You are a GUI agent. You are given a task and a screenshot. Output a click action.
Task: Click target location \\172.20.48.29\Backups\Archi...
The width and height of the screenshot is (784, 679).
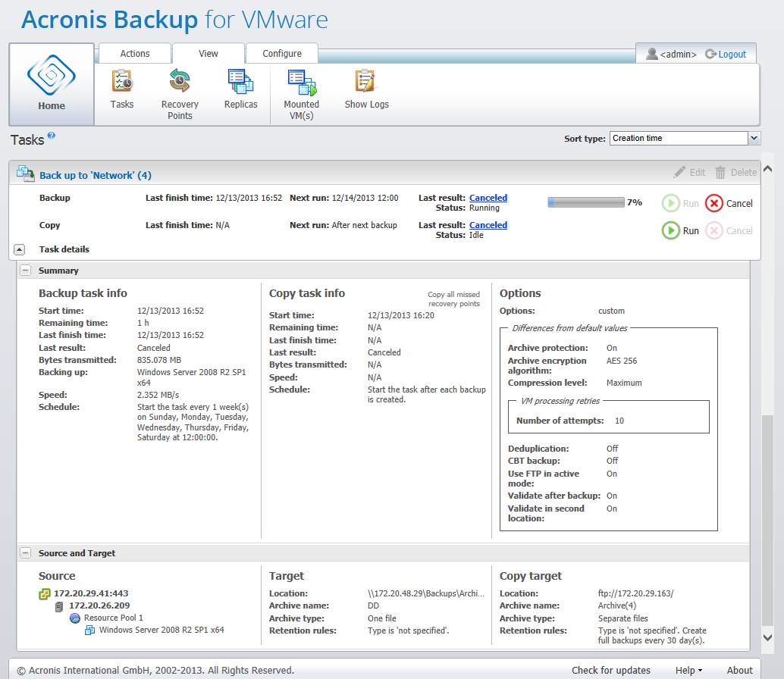[426, 593]
